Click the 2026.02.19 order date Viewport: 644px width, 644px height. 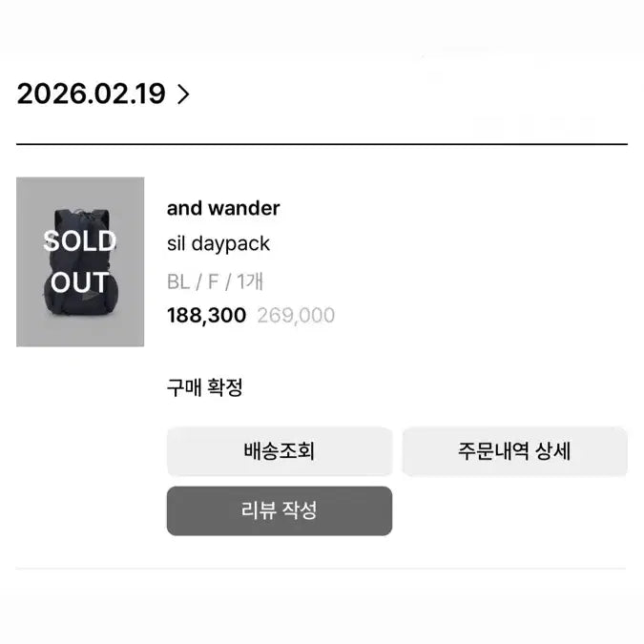92,94
